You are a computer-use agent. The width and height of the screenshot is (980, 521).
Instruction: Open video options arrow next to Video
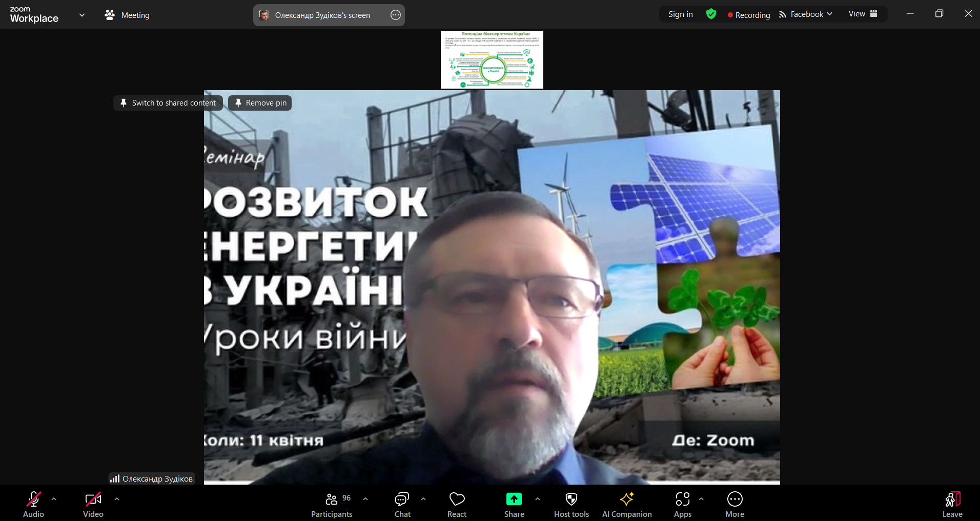(117, 498)
